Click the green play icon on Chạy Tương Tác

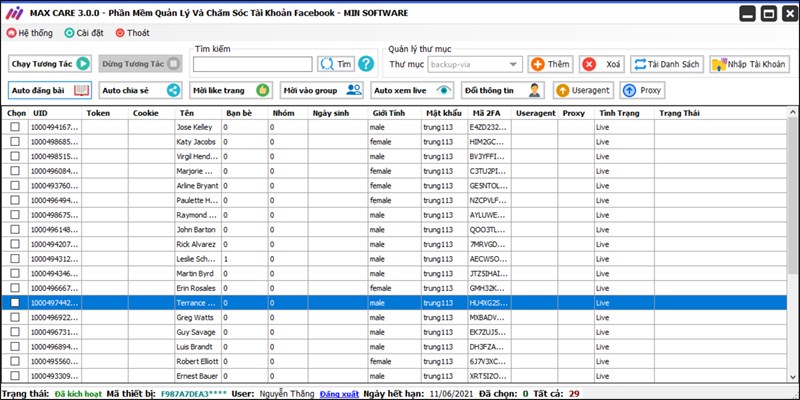coord(83,64)
